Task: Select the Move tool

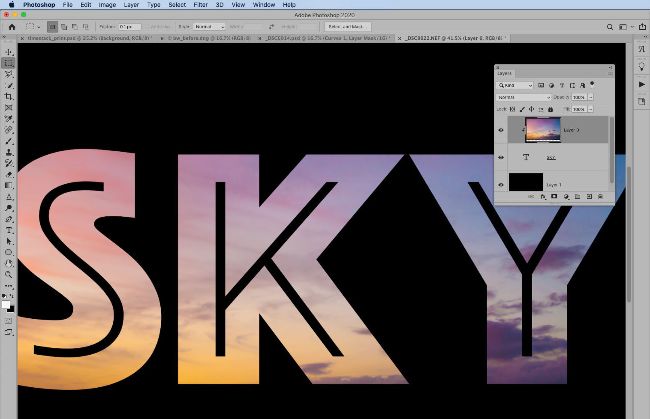Action: pyautogui.click(x=9, y=51)
